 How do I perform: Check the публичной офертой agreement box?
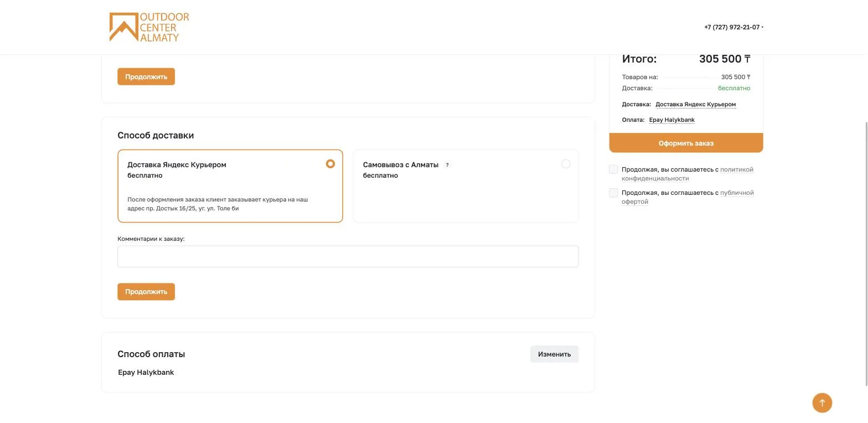click(x=613, y=193)
